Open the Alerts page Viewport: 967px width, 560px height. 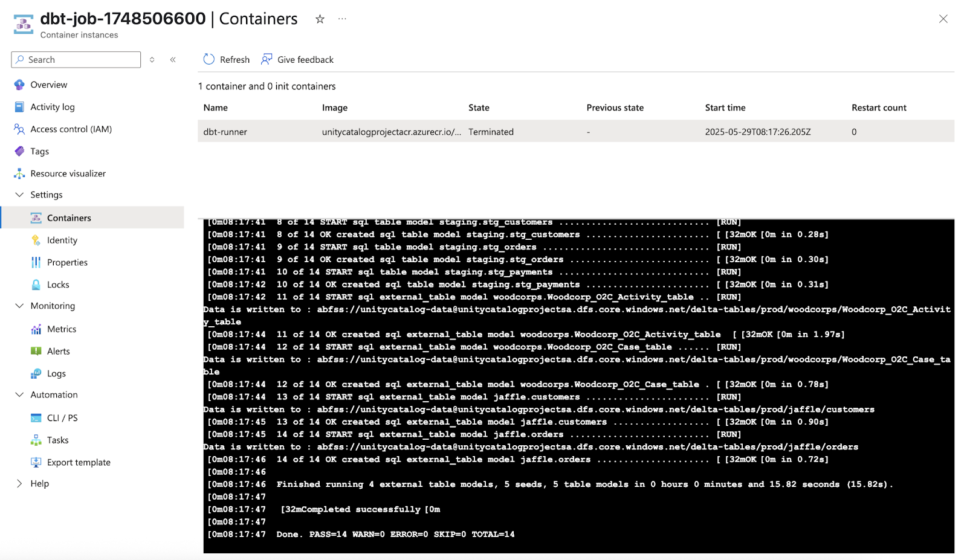[59, 351]
